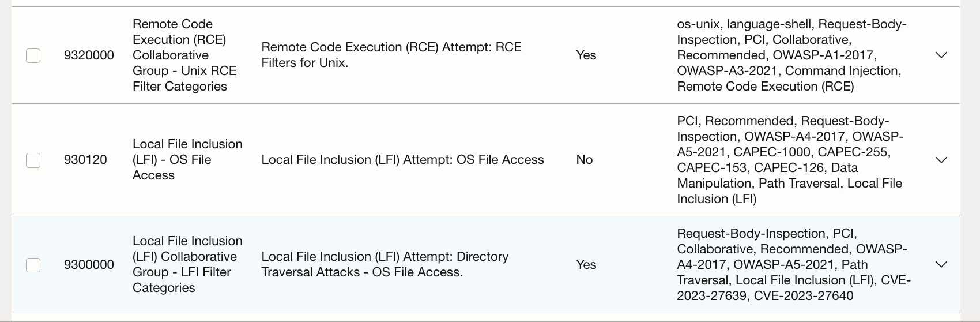Image resolution: width=980 pixels, height=322 pixels.
Task: Click the 'LFI Attempt: OS File Access' description
Action: coord(402,160)
